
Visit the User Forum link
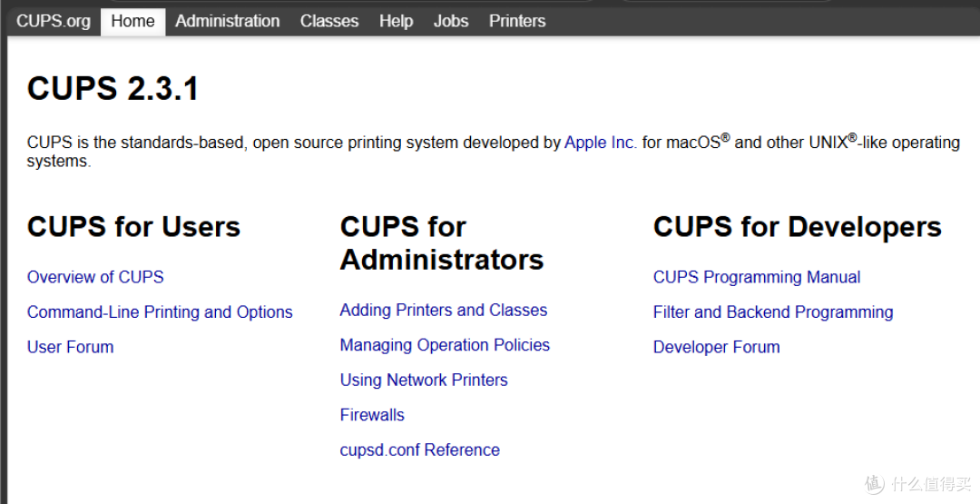point(71,347)
